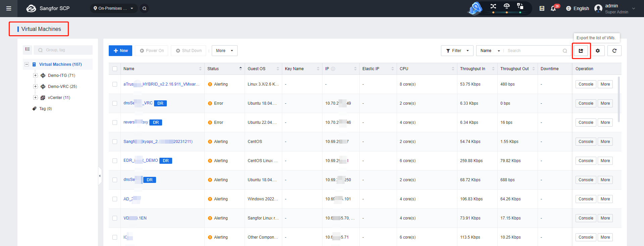Create a New virtual machine

tap(120, 51)
